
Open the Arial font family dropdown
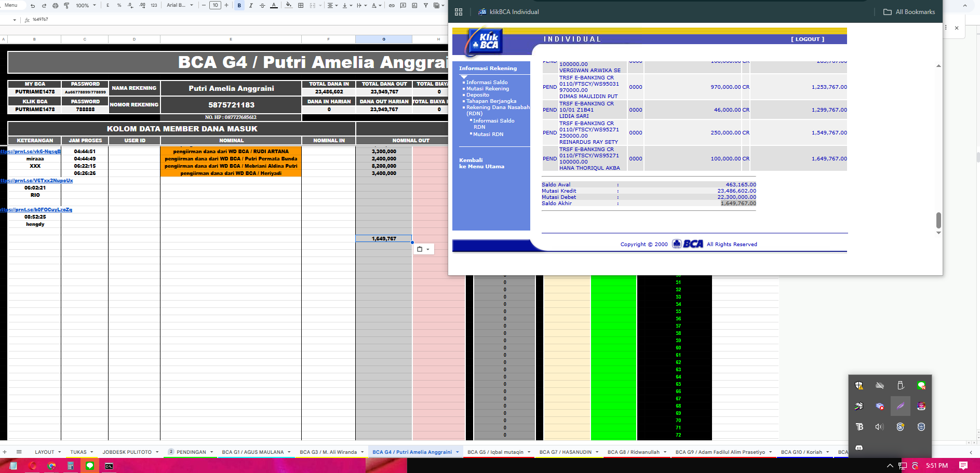[x=180, y=5]
